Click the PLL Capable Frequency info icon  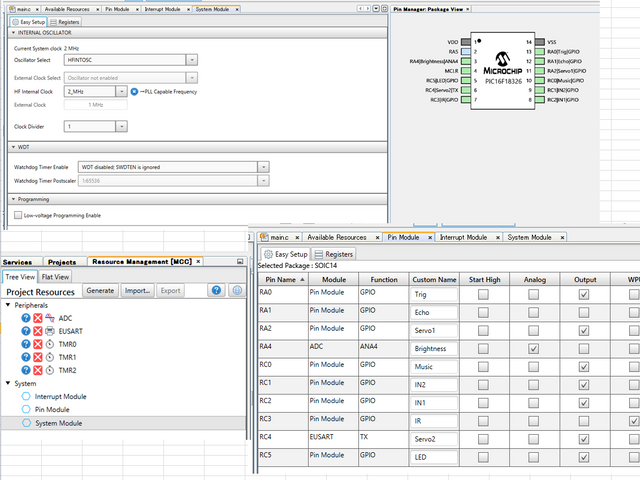tap(135, 91)
